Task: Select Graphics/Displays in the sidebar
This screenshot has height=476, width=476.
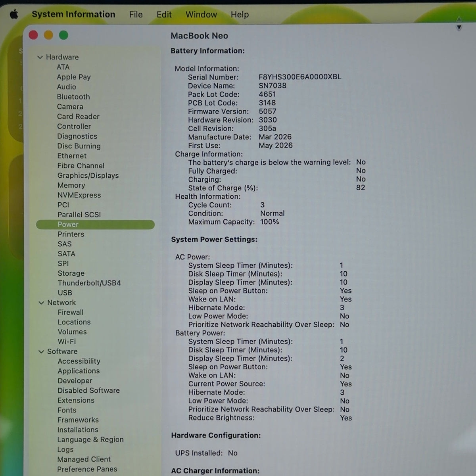Action: click(x=88, y=175)
